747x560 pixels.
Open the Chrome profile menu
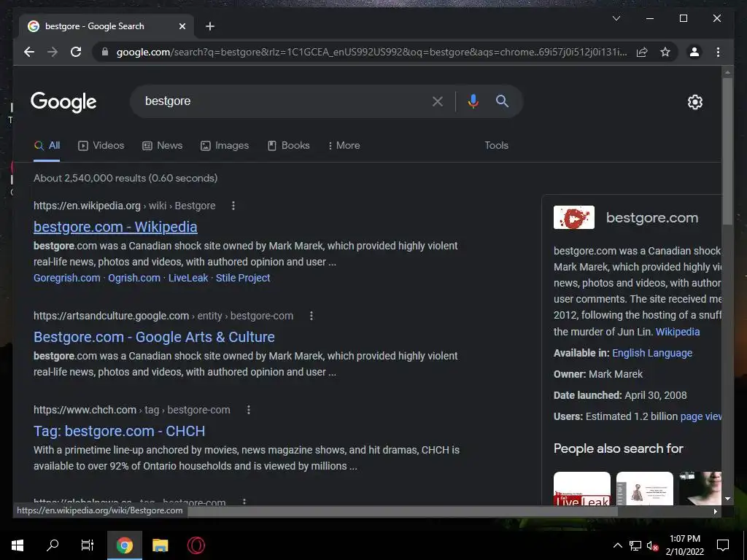(694, 52)
